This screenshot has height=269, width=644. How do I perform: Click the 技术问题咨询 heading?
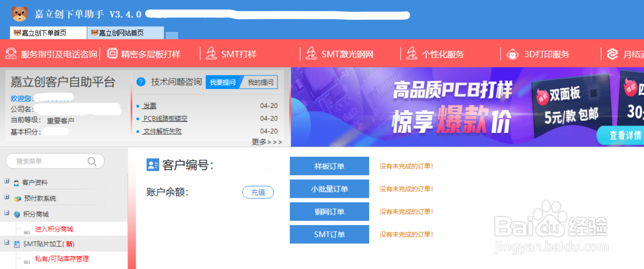pyautogui.click(x=176, y=82)
